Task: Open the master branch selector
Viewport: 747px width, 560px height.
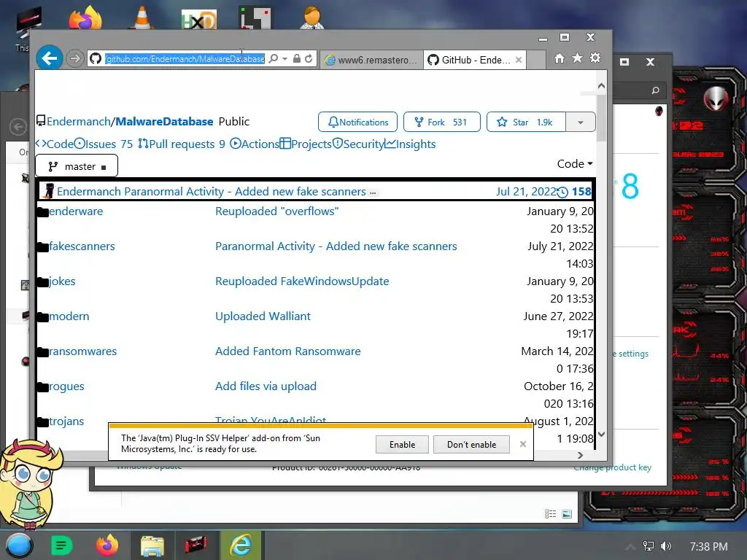Action: click(77, 166)
